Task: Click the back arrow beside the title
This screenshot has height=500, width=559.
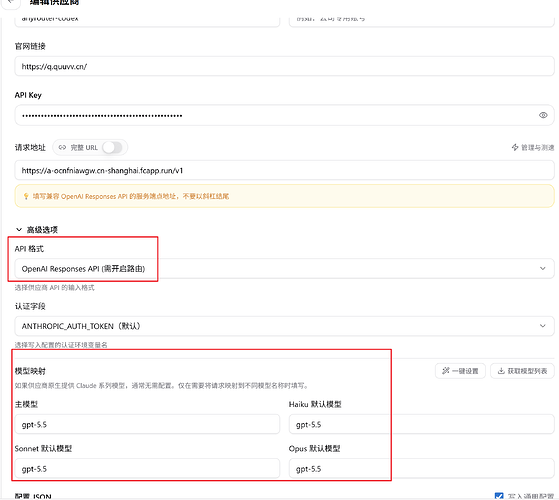Action: (x=11, y=2)
